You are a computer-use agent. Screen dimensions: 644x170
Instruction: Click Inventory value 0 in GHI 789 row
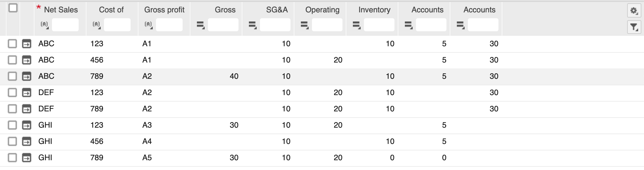pos(392,158)
